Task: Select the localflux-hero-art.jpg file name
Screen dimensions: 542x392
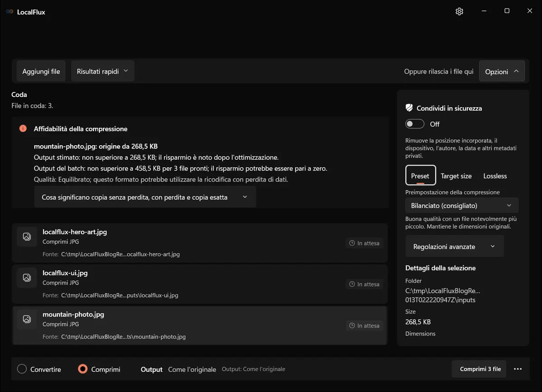Action: (x=75, y=232)
